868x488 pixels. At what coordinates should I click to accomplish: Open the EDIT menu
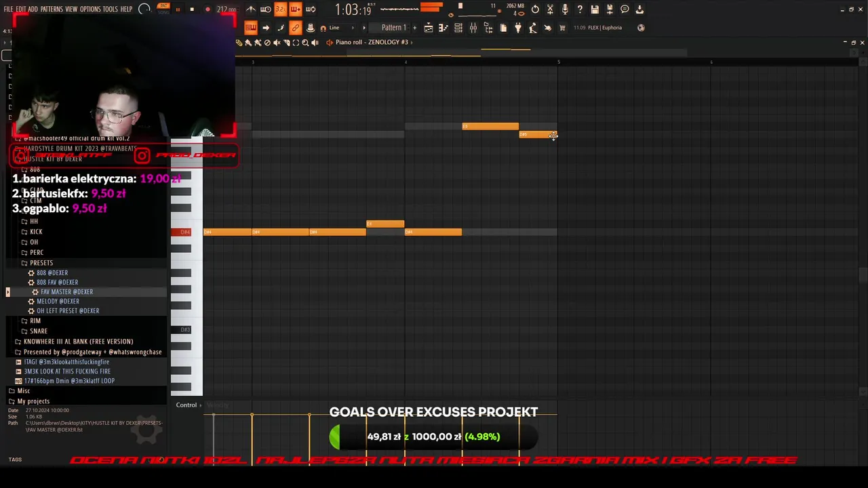pos(21,9)
